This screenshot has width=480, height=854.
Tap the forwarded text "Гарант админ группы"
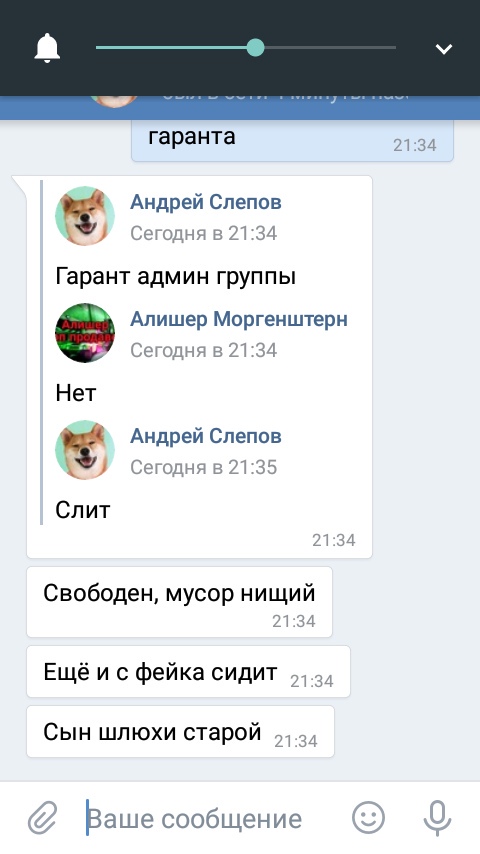pos(175,277)
